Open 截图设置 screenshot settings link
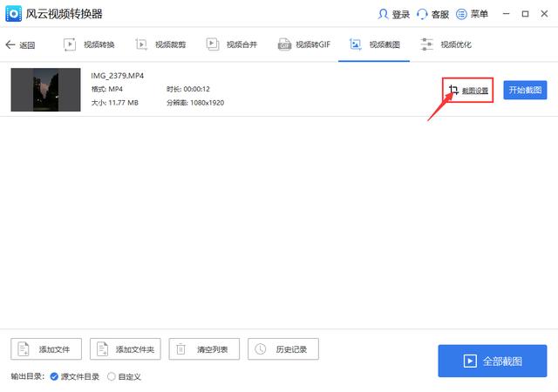 [x=468, y=91]
